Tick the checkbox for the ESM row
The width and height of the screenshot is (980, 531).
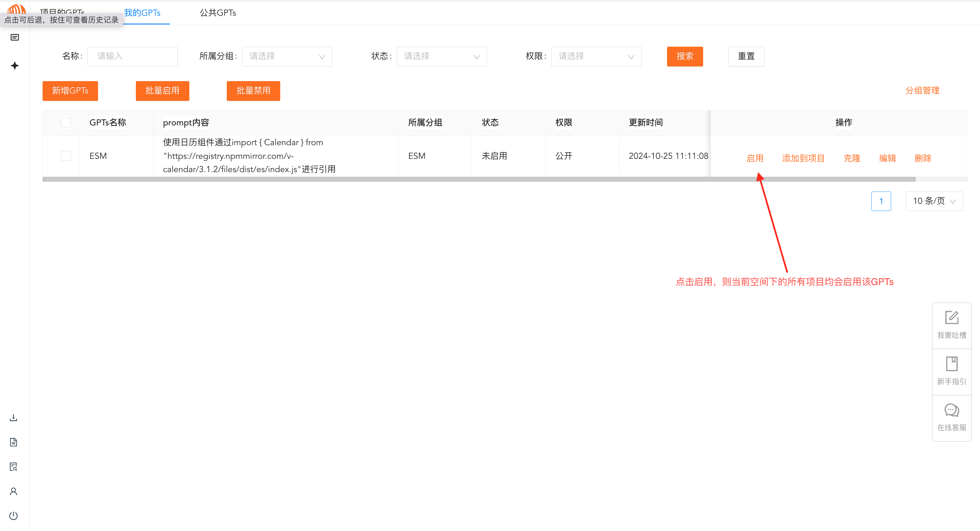(x=66, y=156)
